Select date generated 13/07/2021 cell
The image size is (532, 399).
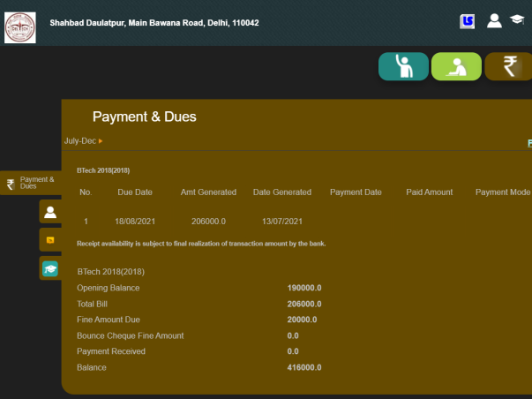tap(282, 222)
